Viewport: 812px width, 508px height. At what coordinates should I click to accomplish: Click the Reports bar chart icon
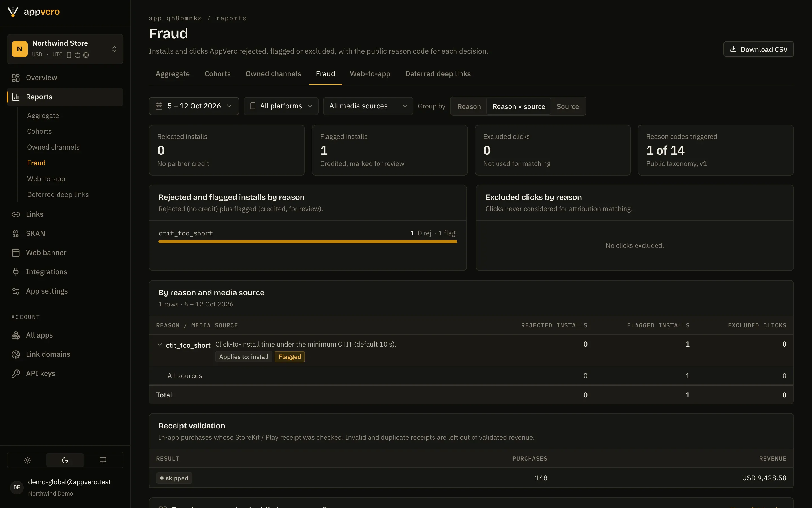16,97
